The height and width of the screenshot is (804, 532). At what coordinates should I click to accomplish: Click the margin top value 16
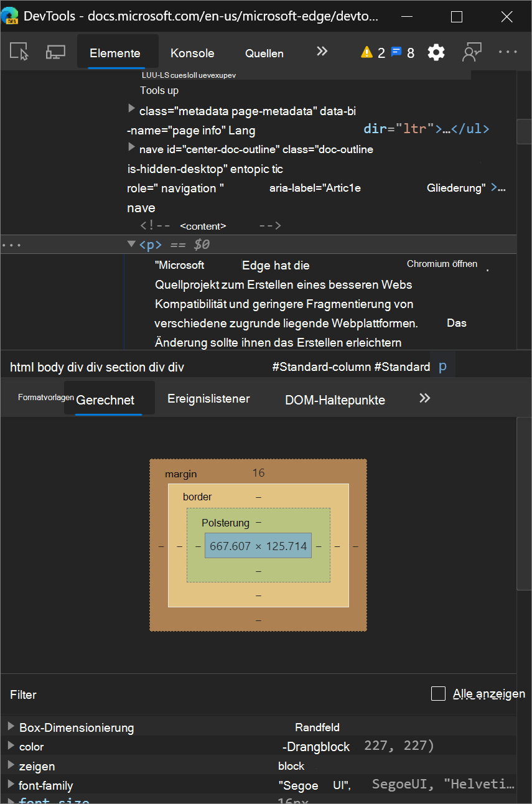coord(258,473)
